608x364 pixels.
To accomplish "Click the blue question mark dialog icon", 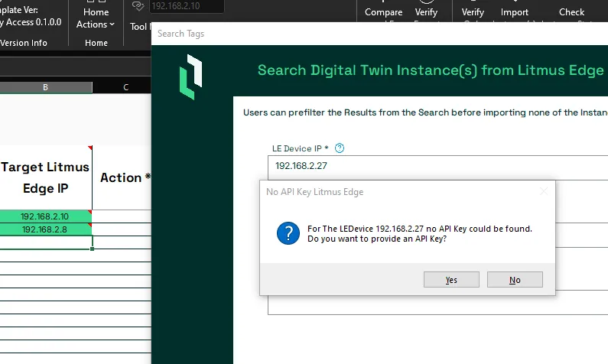I will click(288, 233).
